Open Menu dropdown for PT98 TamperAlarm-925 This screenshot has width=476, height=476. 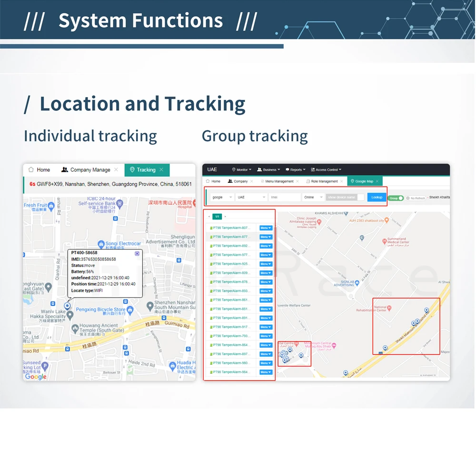(266, 264)
